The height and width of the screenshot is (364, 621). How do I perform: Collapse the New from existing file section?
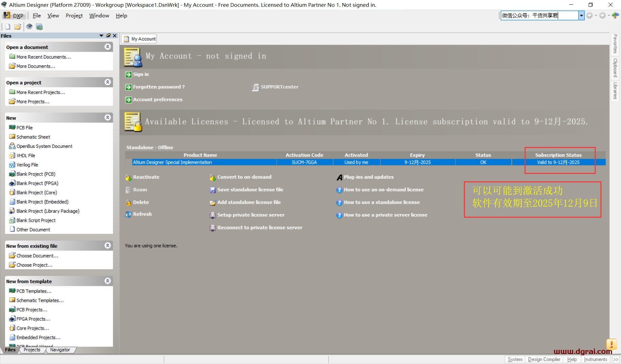click(108, 246)
